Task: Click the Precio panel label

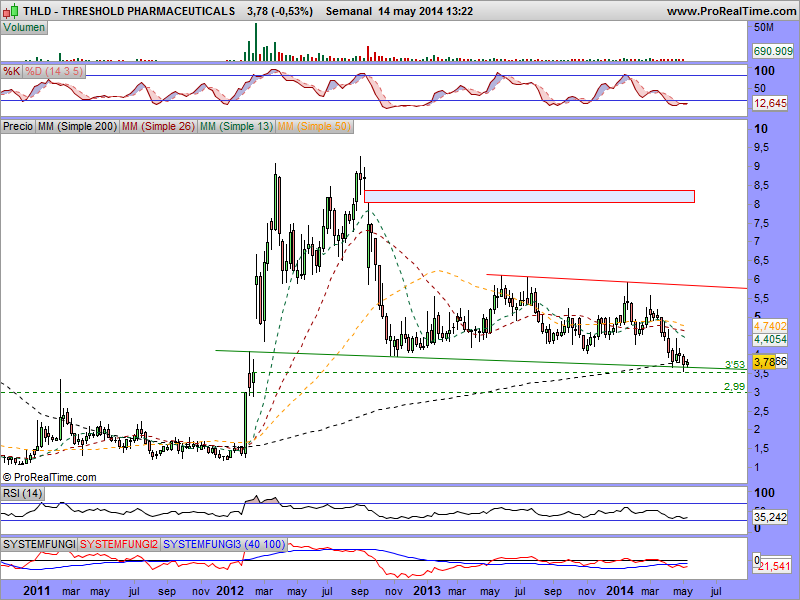Action: [x=18, y=126]
